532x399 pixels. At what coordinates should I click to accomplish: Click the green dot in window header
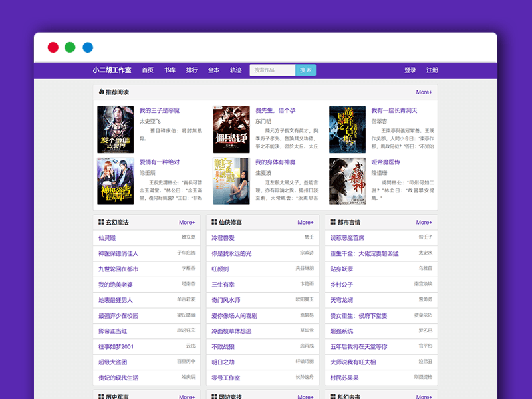click(x=70, y=47)
